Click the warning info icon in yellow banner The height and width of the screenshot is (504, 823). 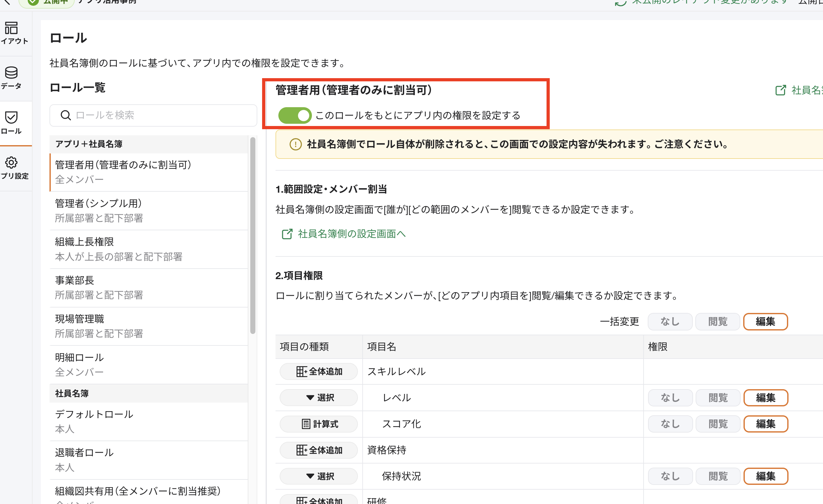(295, 144)
